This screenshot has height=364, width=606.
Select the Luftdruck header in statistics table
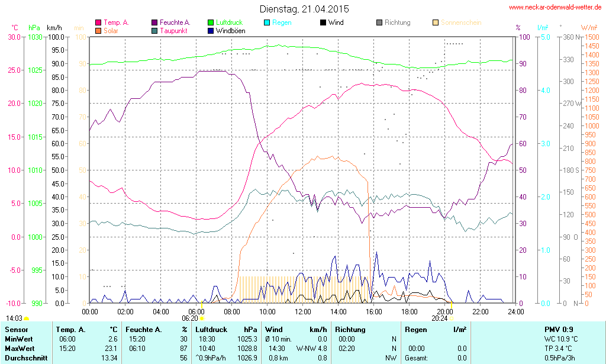click(x=211, y=329)
